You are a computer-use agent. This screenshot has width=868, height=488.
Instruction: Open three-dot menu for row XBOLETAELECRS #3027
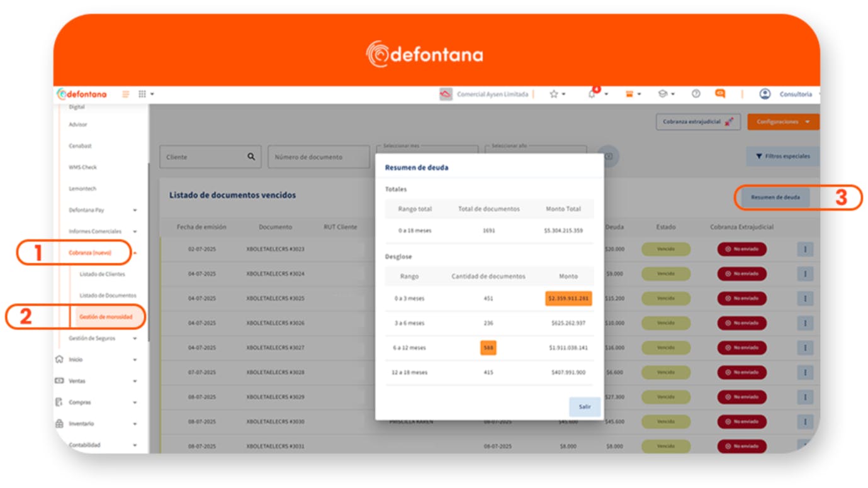[x=805, y=347]
